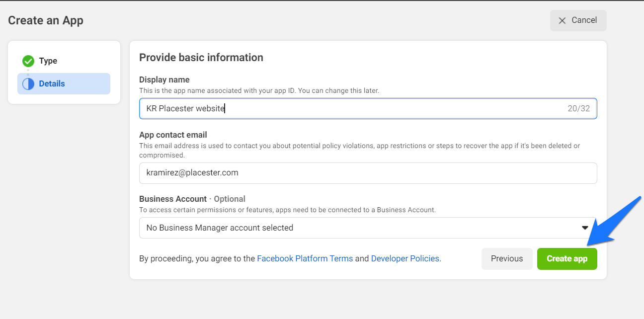644x319 pixels.
Task: Open the Developer Policies link
Action: (406, 258)
